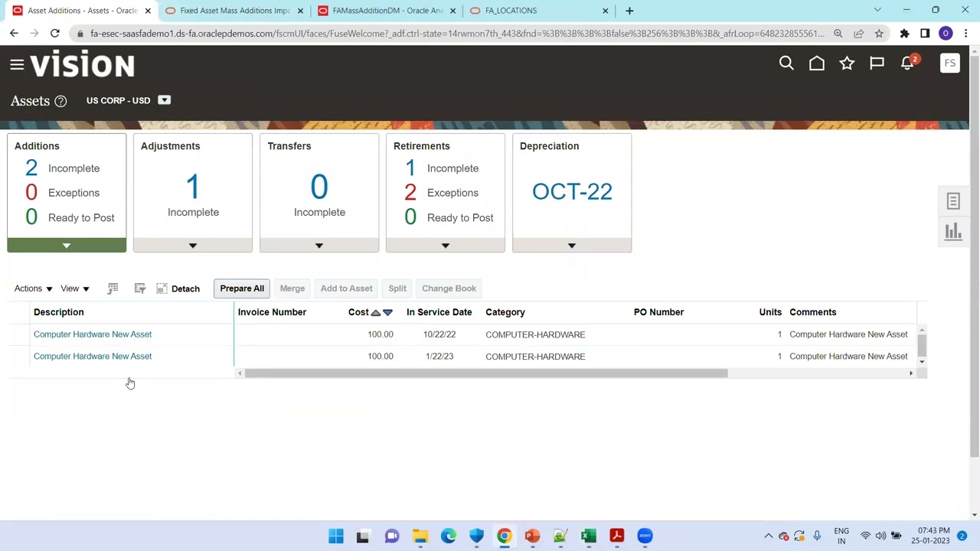The image size is (980, 551).
Task: Open the FS user profile menu
Action: point(949,64)
